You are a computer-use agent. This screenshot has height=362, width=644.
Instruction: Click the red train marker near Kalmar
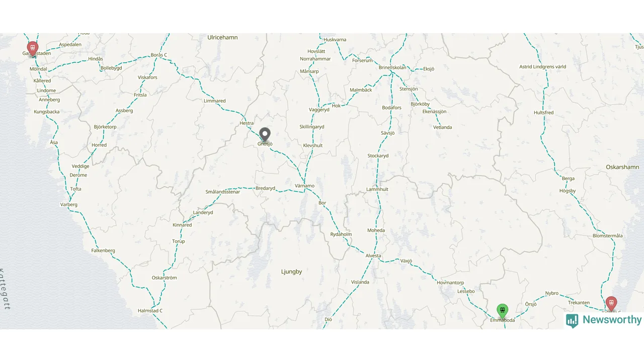pyautogui.click(x=611, y=304)
